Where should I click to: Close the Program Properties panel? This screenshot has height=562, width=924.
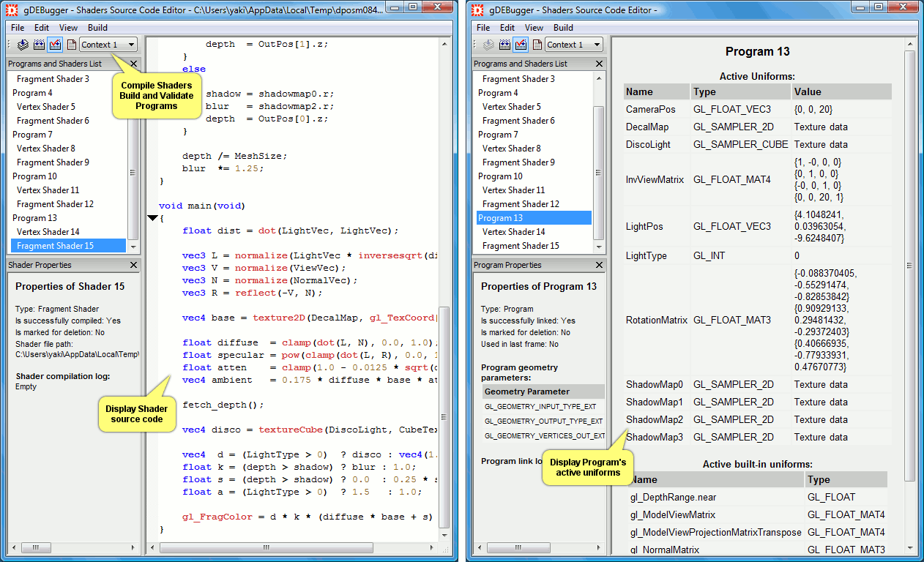click(x=599, y=265)
